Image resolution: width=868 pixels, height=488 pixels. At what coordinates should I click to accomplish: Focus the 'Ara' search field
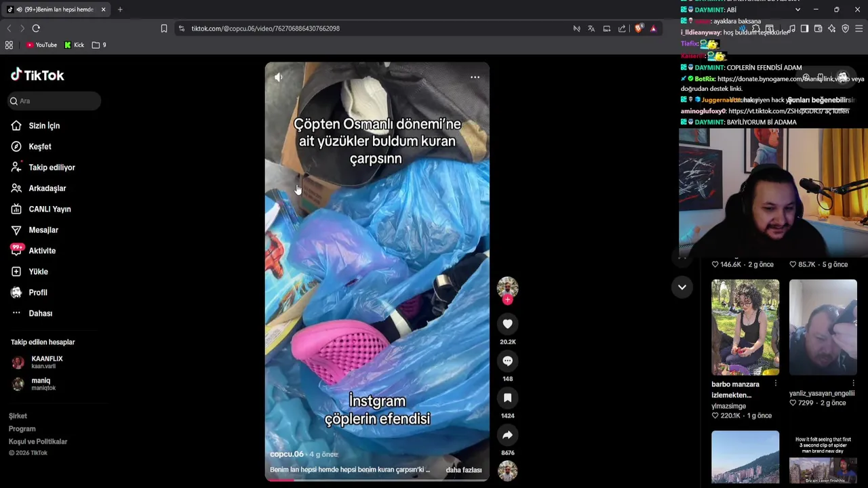pos(54,101)
